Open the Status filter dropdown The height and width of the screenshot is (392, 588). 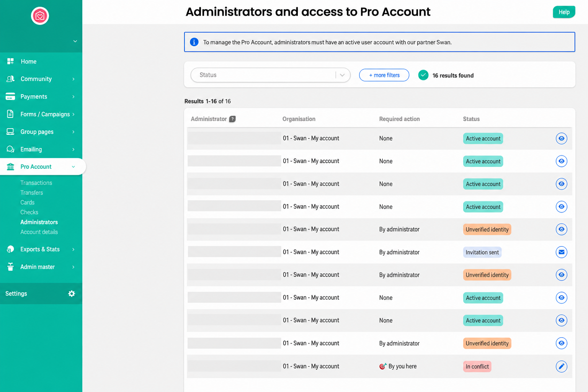[x=270, y=75]
